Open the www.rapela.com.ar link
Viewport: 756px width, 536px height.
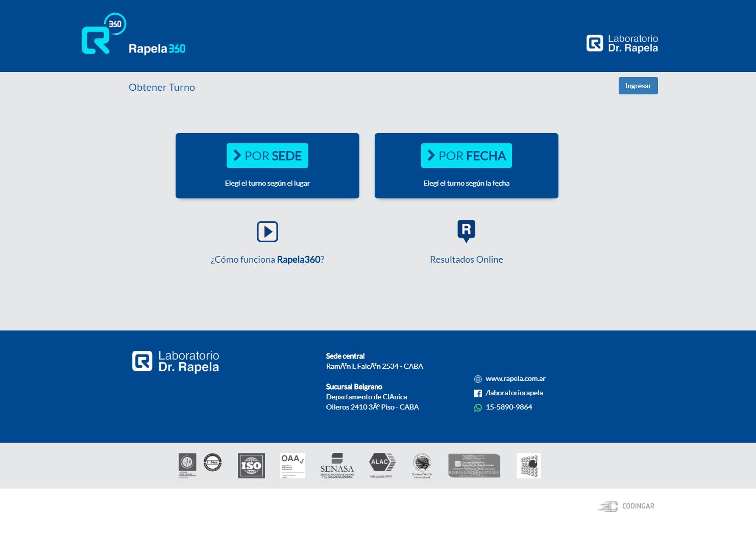[x=516, y=378]
